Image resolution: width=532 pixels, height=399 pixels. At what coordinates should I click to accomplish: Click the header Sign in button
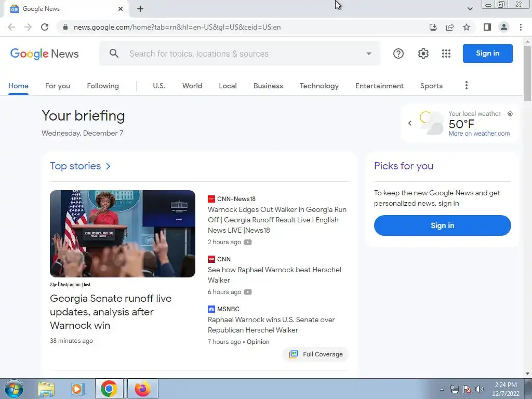tap(487, 54)
